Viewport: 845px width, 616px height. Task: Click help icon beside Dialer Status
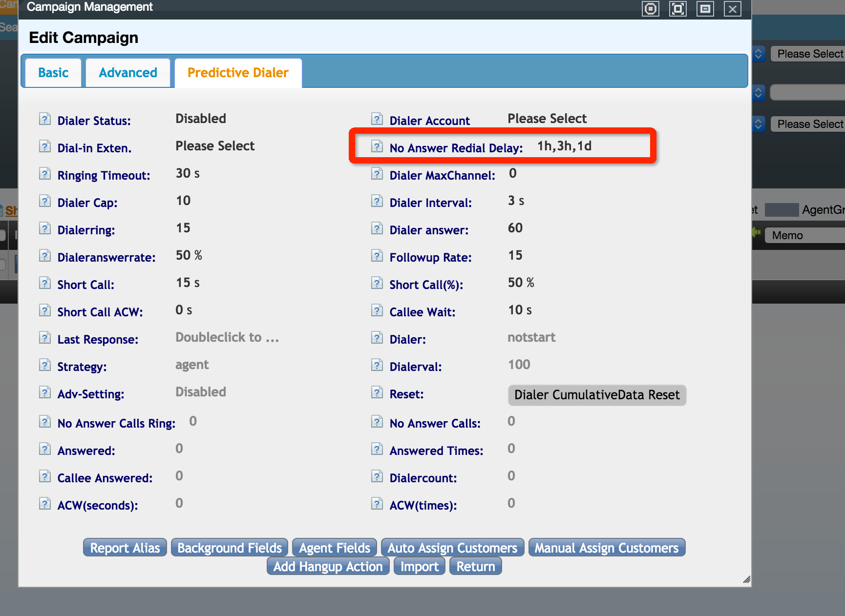tap(45, 119)
